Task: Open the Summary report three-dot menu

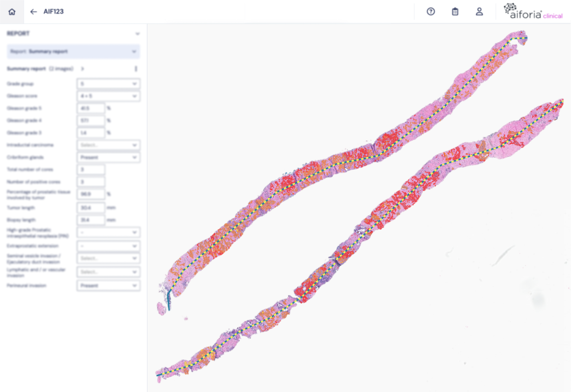Action: tap(136, 68)
